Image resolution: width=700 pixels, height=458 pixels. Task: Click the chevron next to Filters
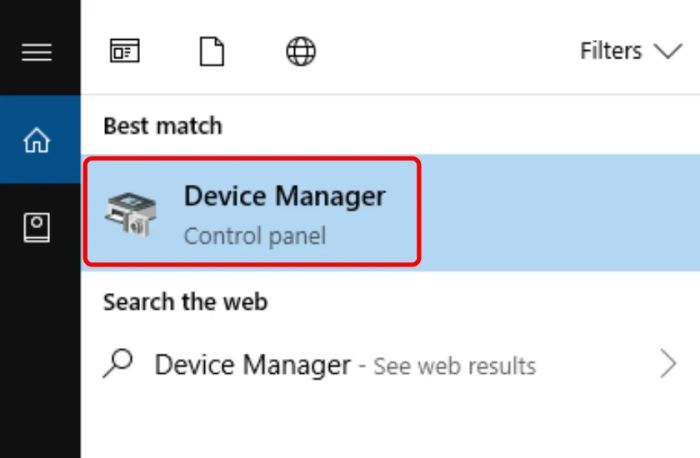[668, 51]
